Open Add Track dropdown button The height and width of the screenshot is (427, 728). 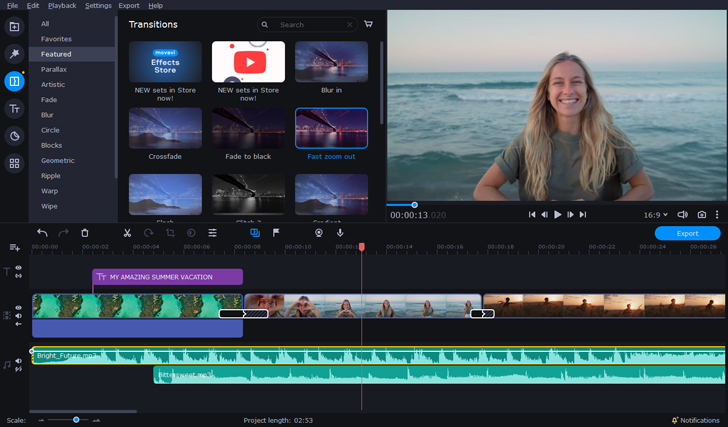[x=14, y=248]
